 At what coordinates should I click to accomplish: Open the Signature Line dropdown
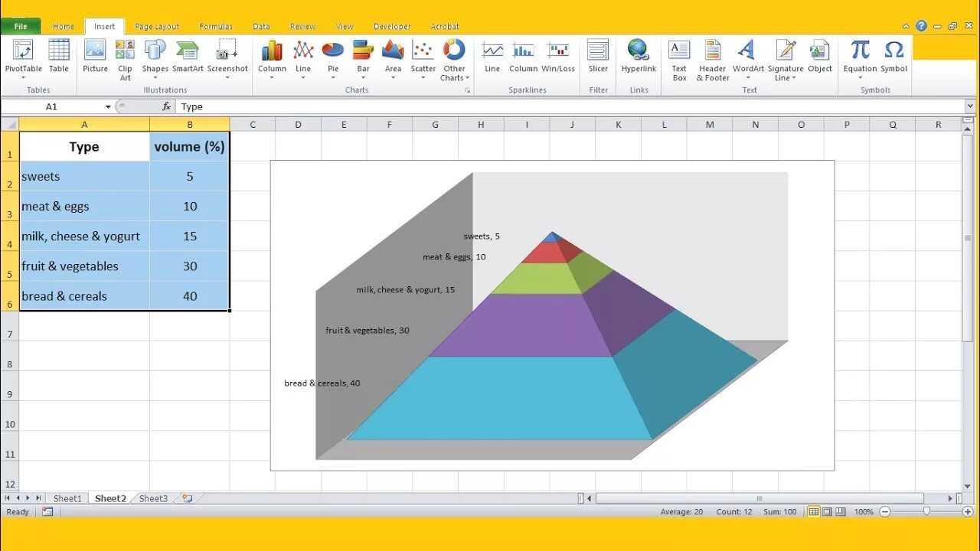[x=786, y=59]
